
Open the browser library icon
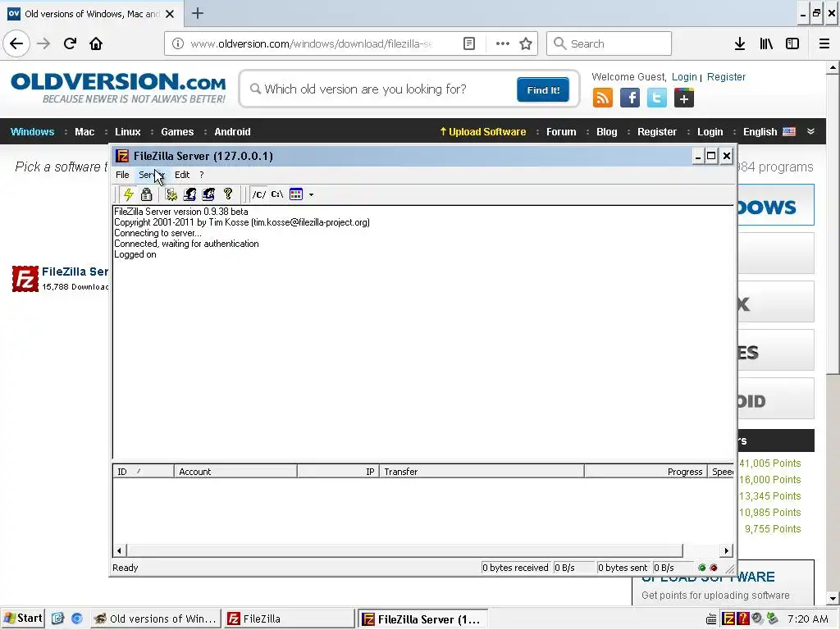coord(766,43)
